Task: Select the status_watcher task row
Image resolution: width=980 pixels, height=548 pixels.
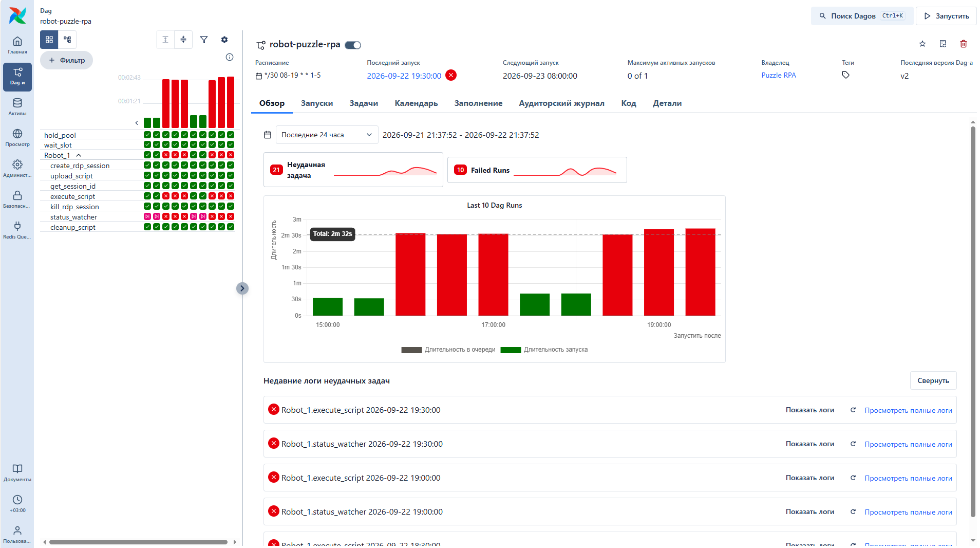Action: [x=74, y=217]
